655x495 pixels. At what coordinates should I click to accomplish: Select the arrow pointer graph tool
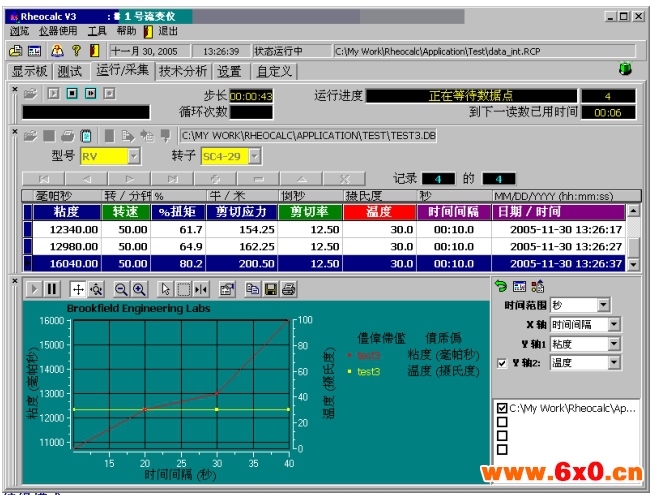pos(166,289)
